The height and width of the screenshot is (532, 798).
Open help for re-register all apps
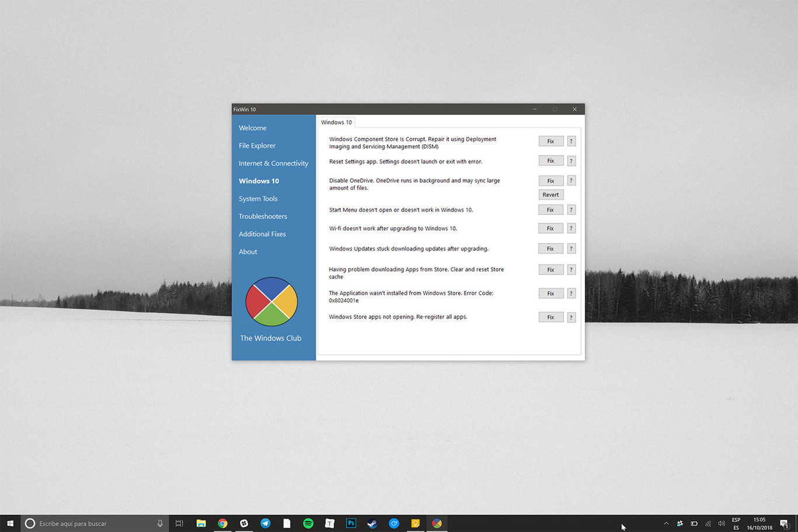[571, 317]
